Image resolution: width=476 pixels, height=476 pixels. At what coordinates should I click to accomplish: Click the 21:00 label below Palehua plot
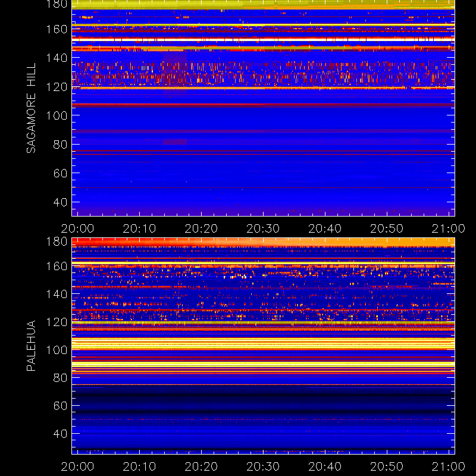point(449,466)
